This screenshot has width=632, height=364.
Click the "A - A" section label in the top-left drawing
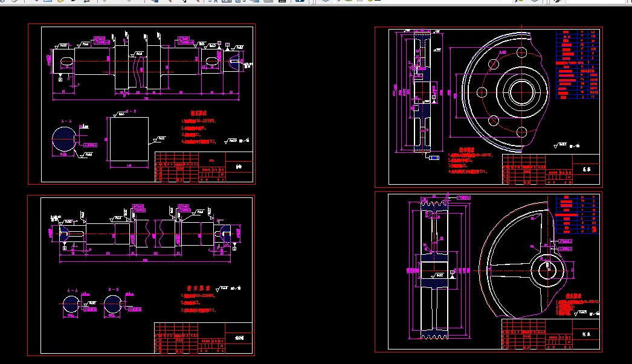(66, 121)
